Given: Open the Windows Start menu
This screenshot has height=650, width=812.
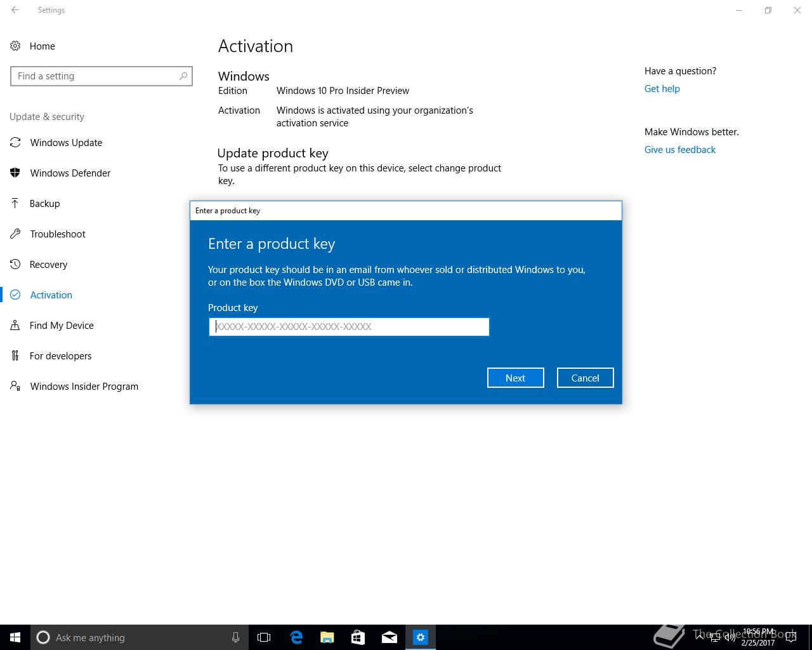Looking at the screenshot, I should [15, 637].
